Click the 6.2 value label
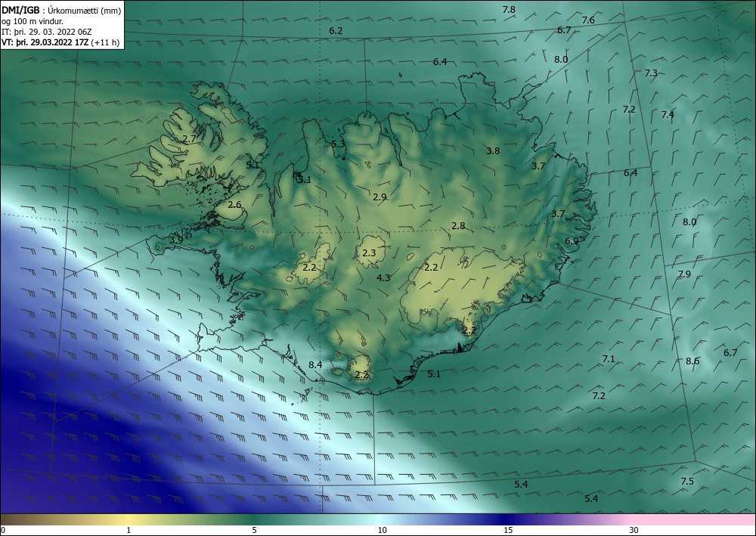Viewport: 756px width, 536px height. pyautogui.click(x=336, y=31)
